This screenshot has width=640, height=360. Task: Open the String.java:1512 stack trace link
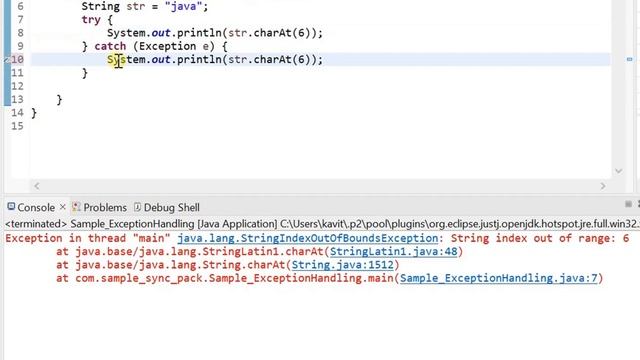(342, 265)
